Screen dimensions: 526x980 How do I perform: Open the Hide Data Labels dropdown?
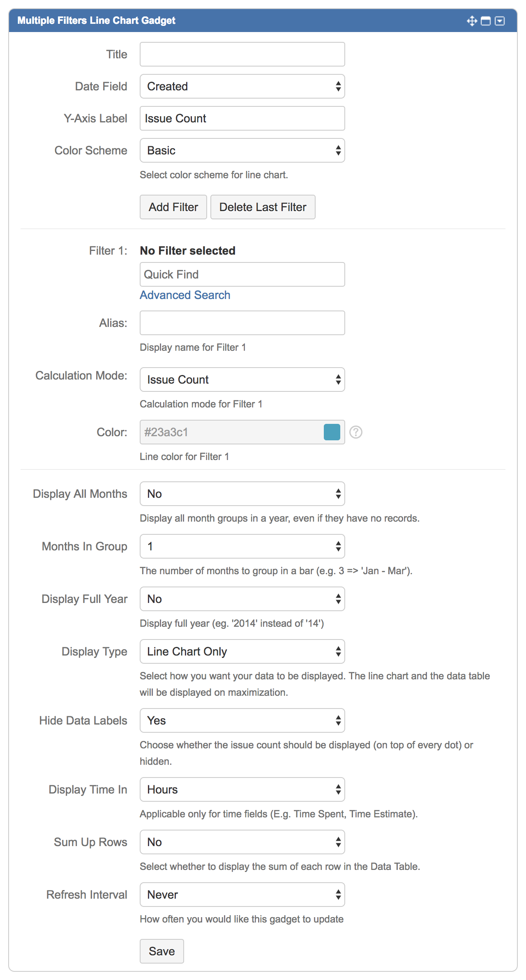coord(242,720)
